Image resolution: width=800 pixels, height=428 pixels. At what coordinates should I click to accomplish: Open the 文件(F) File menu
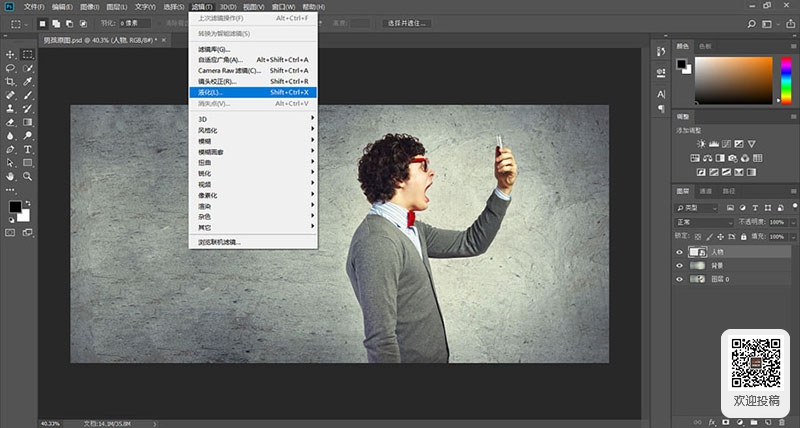tap(34, 7)
